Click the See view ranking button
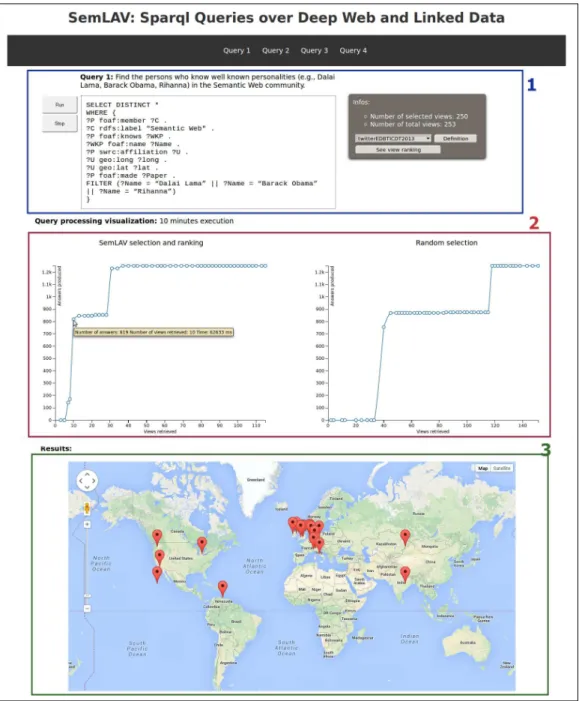 398,150
